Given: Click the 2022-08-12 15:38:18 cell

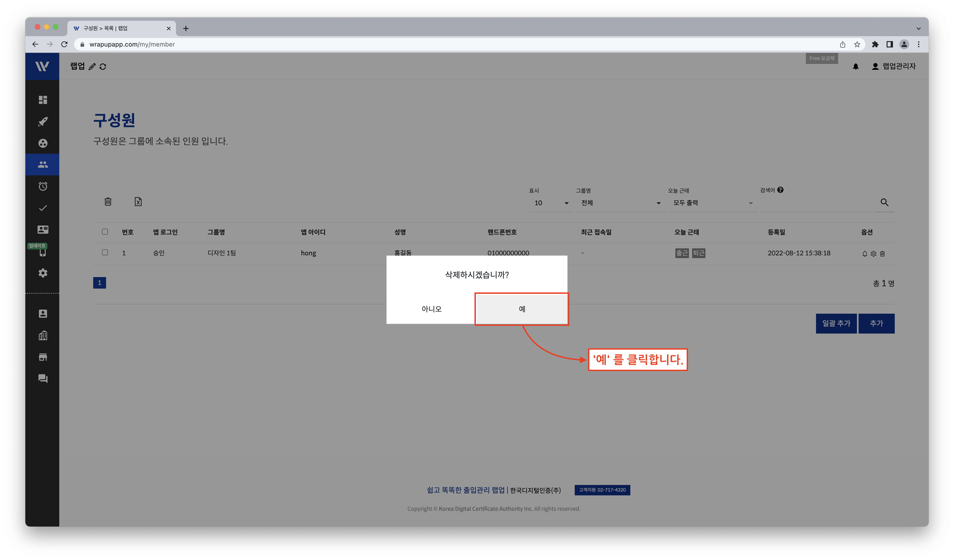Looking at the screenshot, I should (799, 253).
